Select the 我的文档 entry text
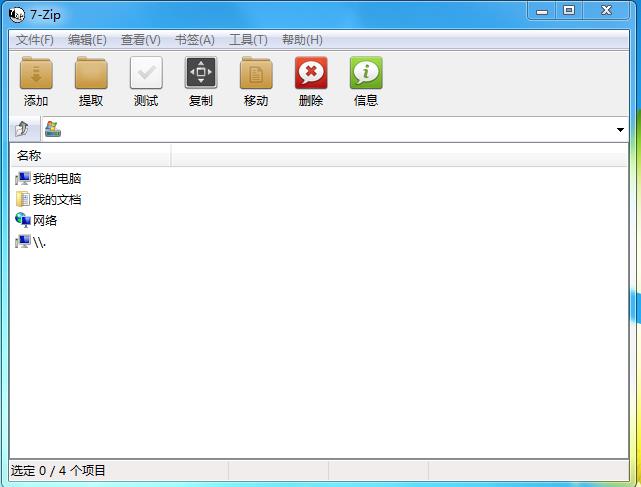The height and width of the screenshot is (487, 641). point(57,200)
